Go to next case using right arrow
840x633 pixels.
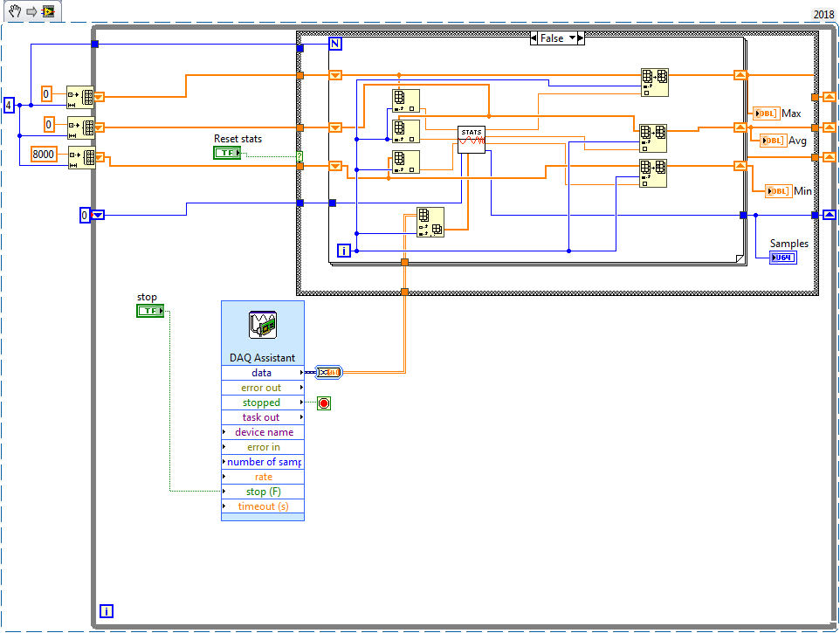(x=581, y=38)
